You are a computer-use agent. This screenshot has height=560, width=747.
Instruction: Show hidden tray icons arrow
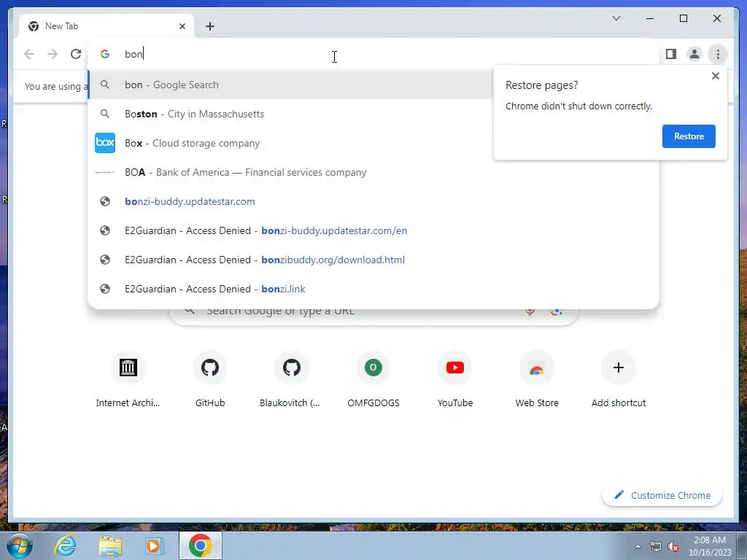coord(638,546)
